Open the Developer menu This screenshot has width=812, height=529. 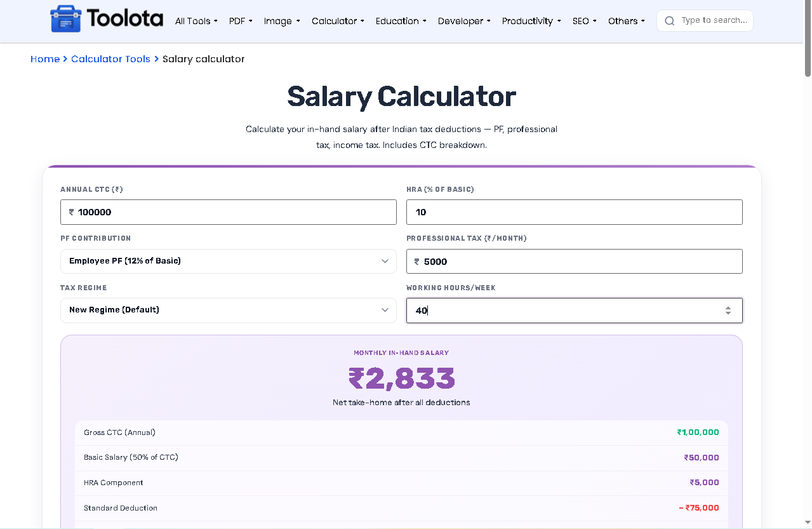464,21
